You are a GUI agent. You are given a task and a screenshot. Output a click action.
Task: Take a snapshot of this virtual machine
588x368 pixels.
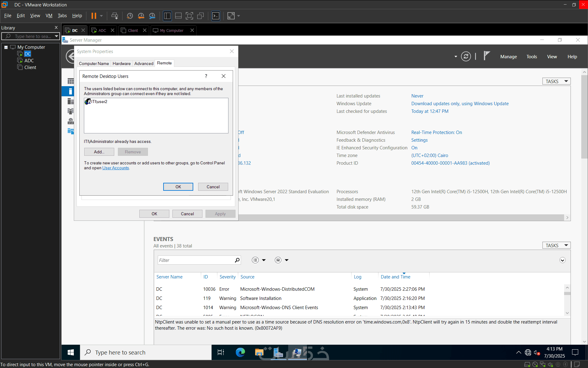pyautogui.click(x=130, y=16)
